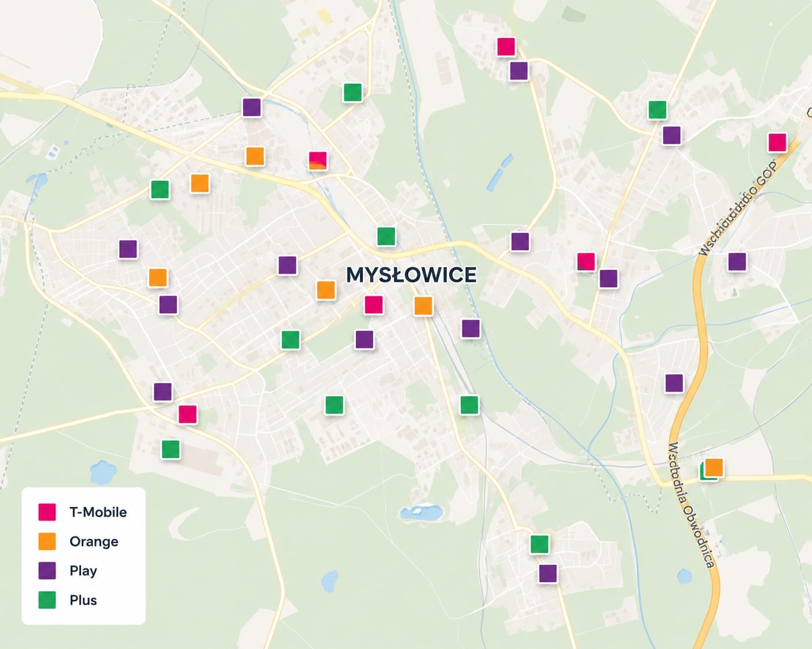812x649 pixels.
Task: Click Orange marker under the 'WICE' of MYSŁOWICE
Action: coord(424,306)
